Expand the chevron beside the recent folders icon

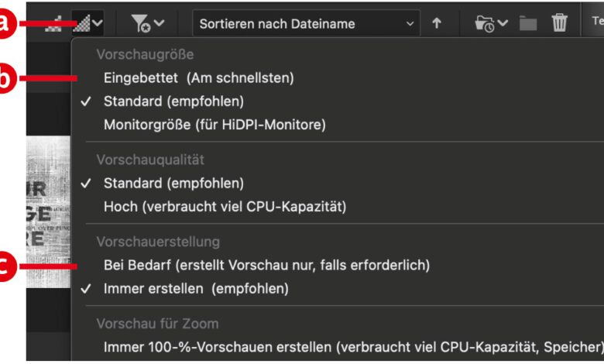(x=503, y=24)
